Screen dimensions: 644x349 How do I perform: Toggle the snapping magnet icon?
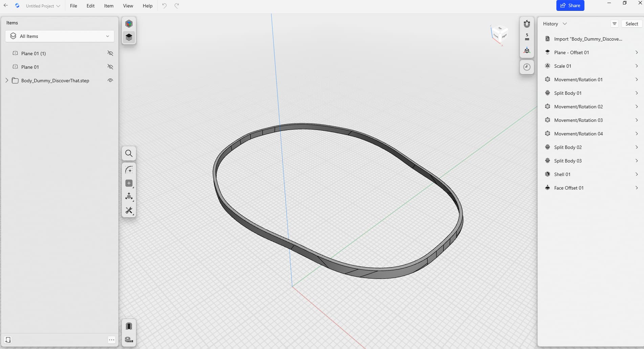(527, 24)
